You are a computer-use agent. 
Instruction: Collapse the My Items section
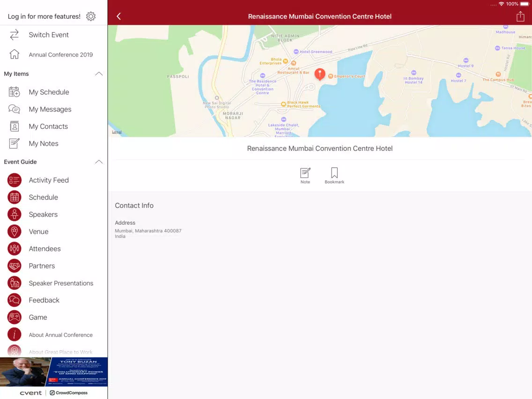(x=99, y=74)
